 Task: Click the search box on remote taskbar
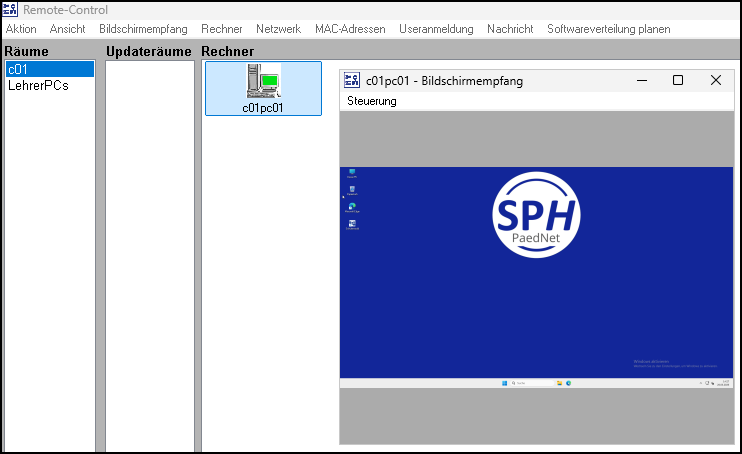coord(532,383)
